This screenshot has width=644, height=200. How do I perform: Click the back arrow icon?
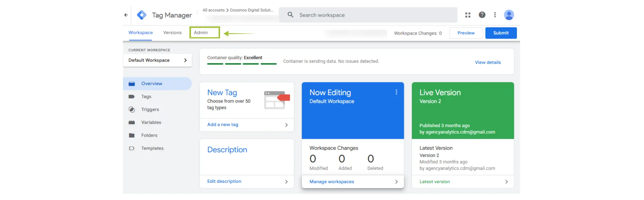point(126,15)
